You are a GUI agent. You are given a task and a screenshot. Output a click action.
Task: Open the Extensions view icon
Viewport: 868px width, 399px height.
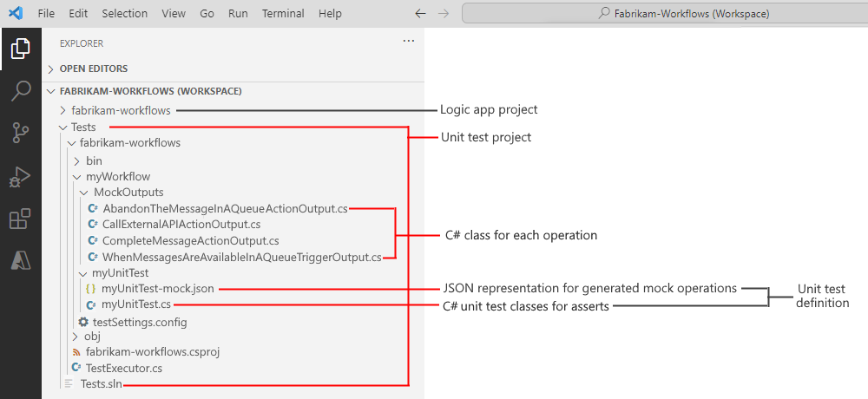(x=20, y=219)
